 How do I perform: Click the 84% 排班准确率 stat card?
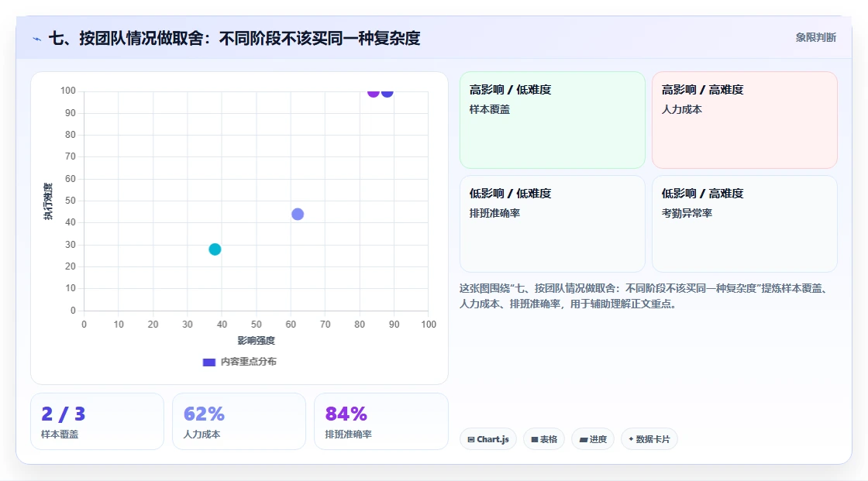(x=381, y=422)
